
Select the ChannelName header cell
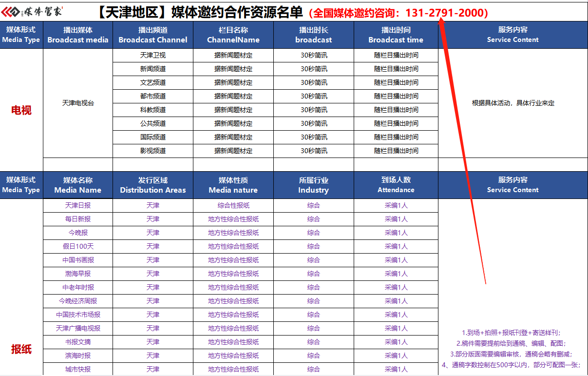pyautogui.click(x=233, y=35)
